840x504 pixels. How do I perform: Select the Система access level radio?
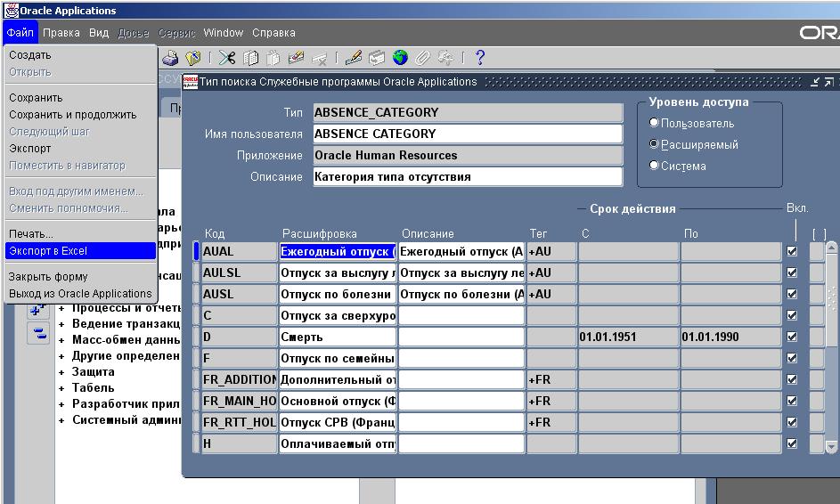(x=655, y=166)
